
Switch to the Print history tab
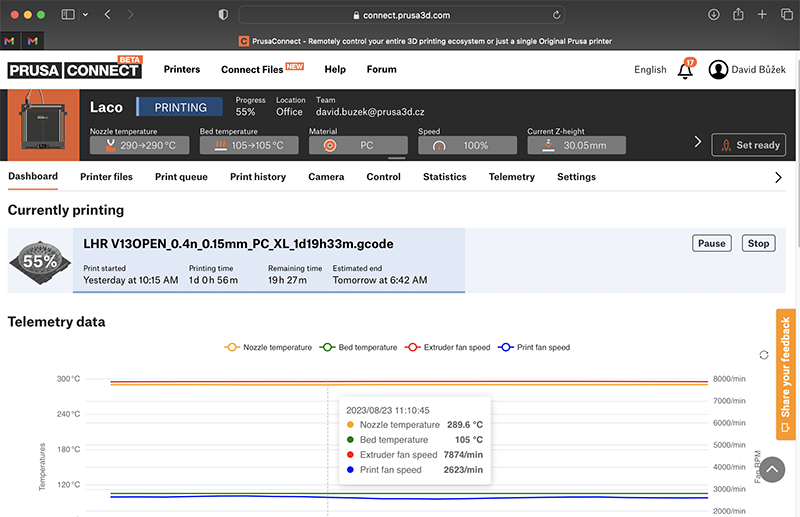coord(258,177)
